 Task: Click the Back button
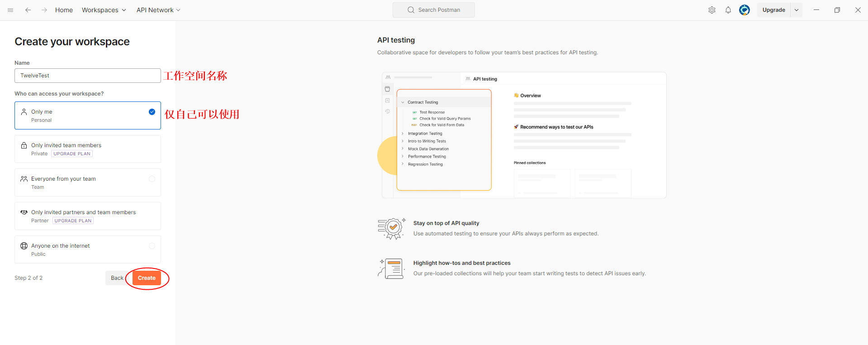[117, 278]
